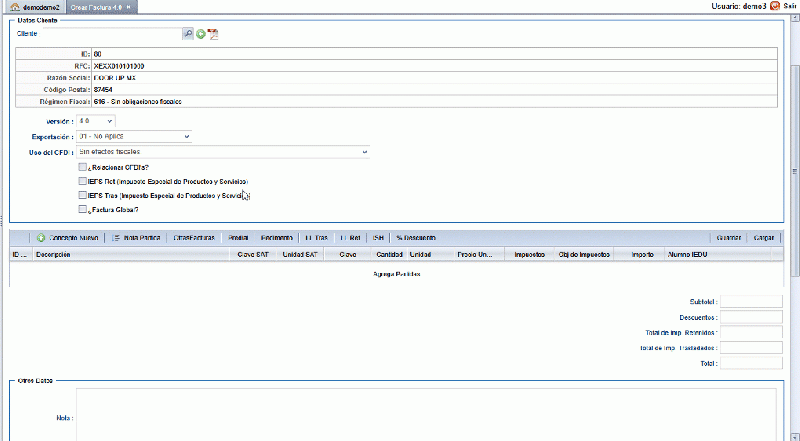Click the Cargar button

[764, 238]
